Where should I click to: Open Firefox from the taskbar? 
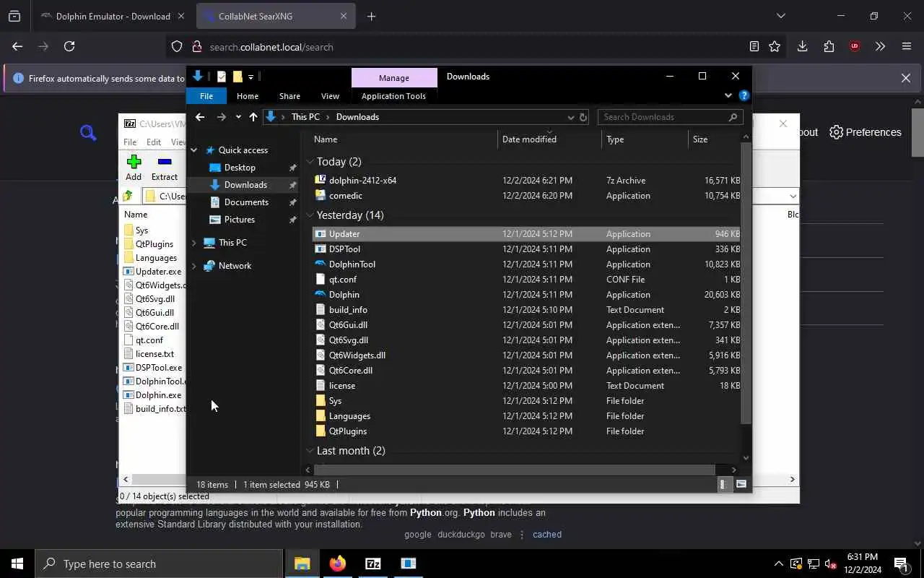point(337,564)
